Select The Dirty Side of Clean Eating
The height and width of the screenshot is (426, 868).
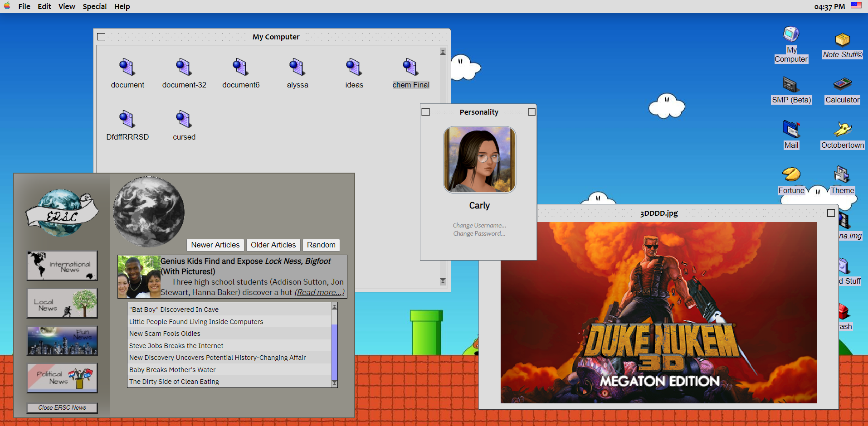click(x=229, y=382)
